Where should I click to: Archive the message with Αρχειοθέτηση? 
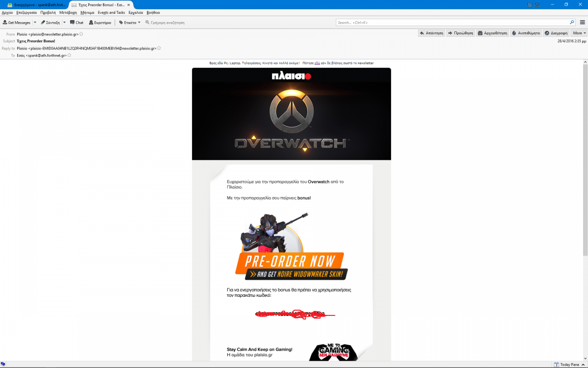(492, 33)
